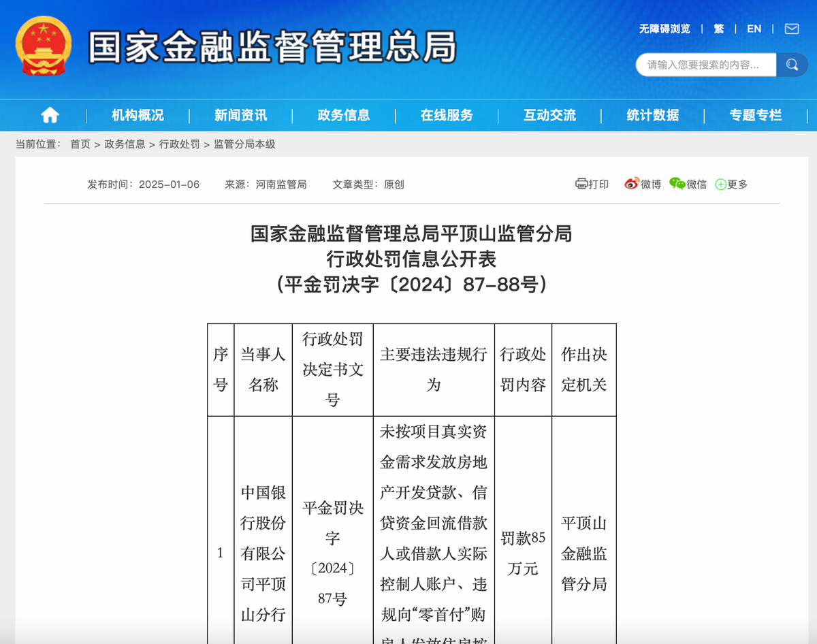The height and width of the screenshot is (644, 817).
Task: Click title line 行政处罚信息公开表
Action: 412,259
